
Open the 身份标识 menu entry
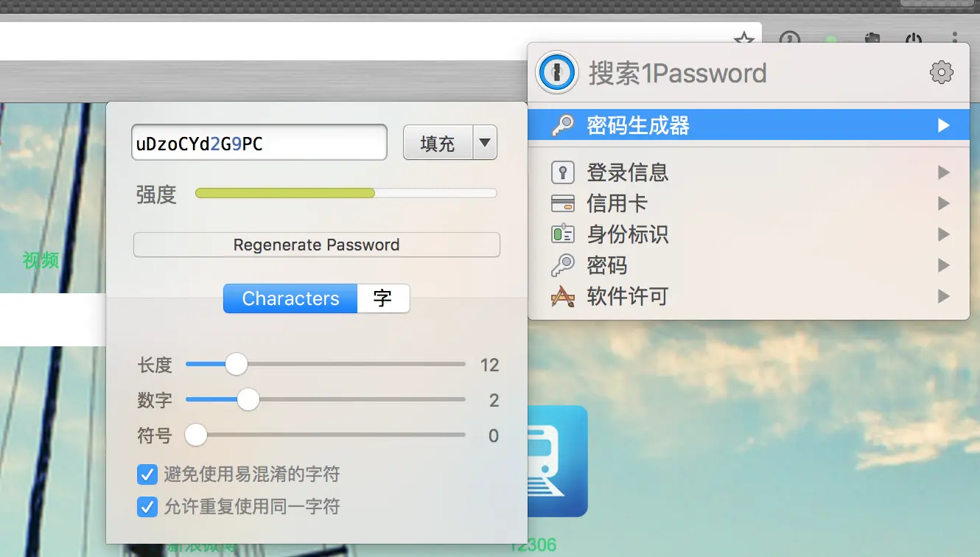[x=749, y=234]
